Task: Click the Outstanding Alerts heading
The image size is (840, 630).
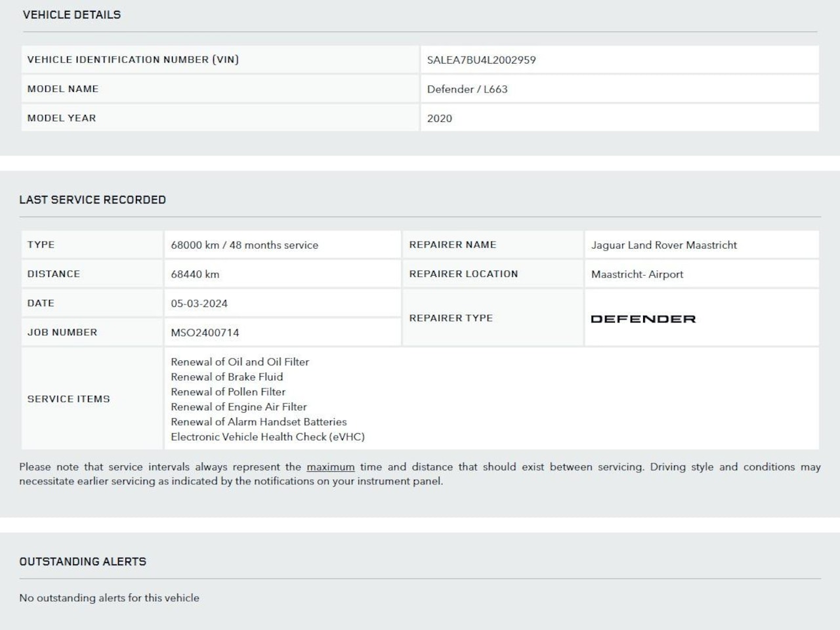Action: pos(83,562)
